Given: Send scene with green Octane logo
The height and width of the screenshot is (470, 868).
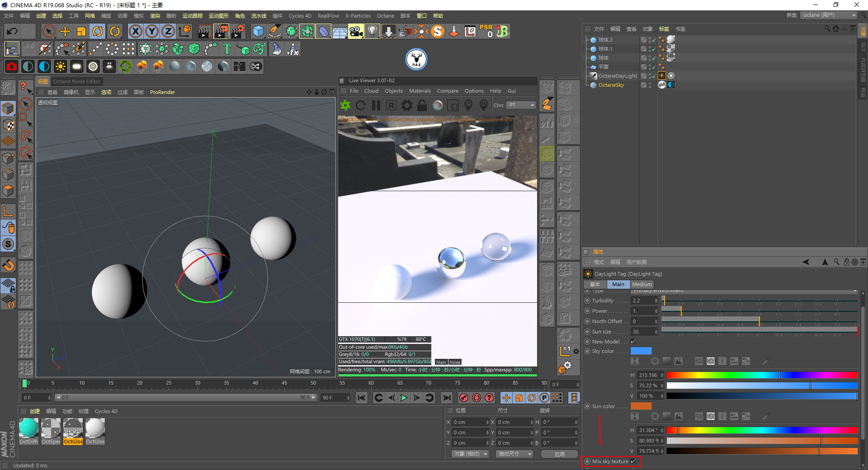Looking at the screenshot, I should [345, 105].
